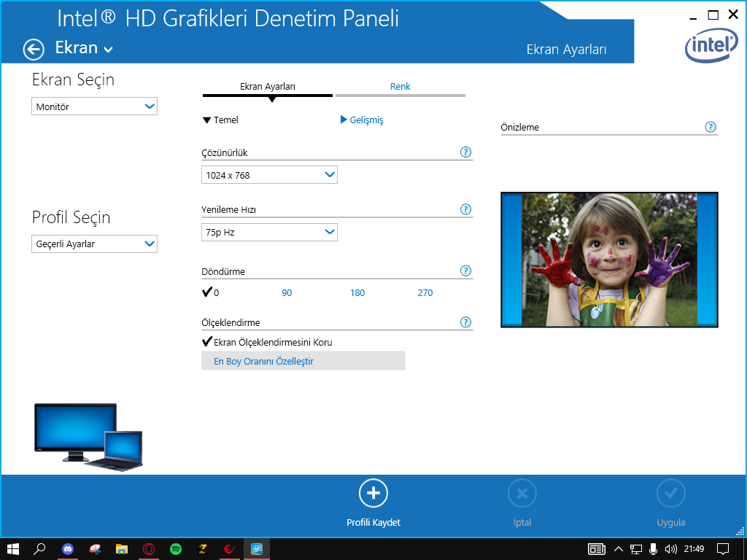Click the Intel logo
This screenshot has width=747, height=560.
712,45
